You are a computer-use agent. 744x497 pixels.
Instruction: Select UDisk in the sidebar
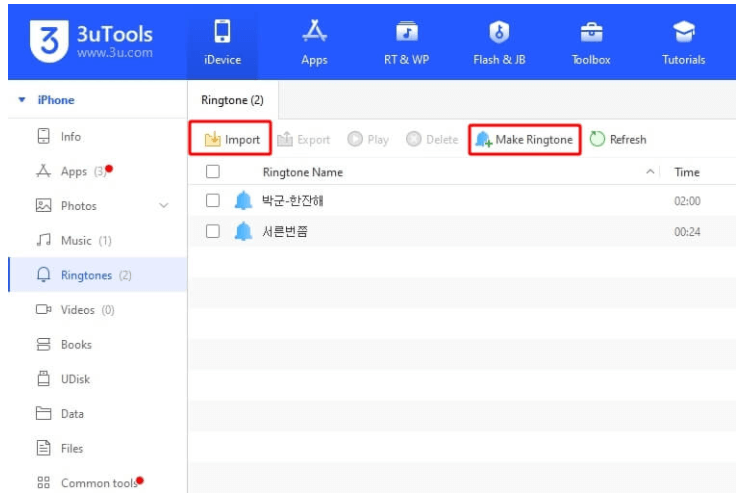point(97,379)
